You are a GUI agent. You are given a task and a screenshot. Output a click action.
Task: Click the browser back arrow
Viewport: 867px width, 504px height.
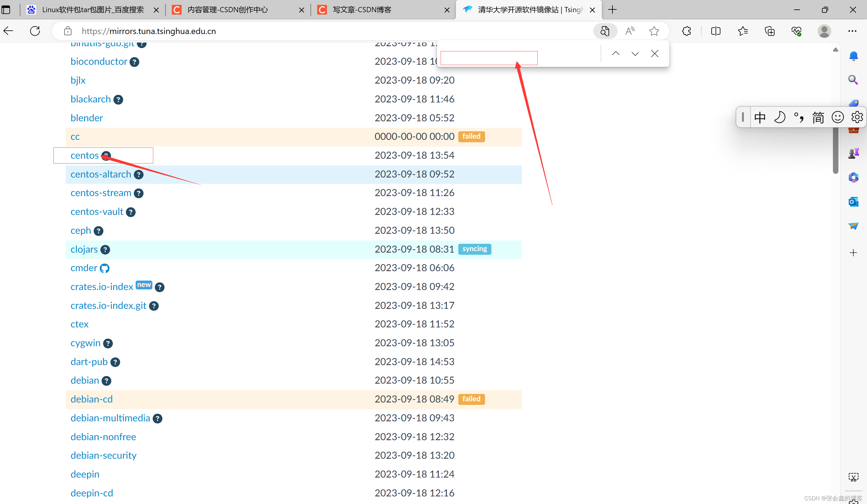(8, 31)
